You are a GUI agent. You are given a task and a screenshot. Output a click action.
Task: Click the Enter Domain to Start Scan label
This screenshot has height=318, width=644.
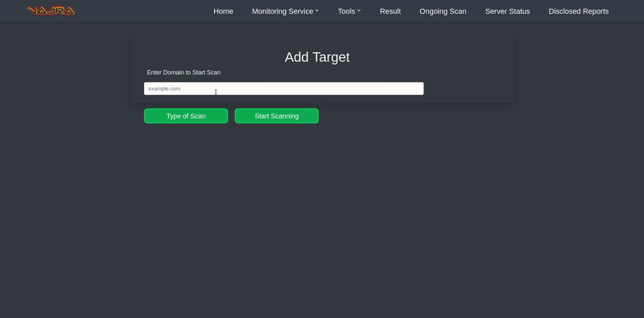pyautogui.click(x=184, y=72)
